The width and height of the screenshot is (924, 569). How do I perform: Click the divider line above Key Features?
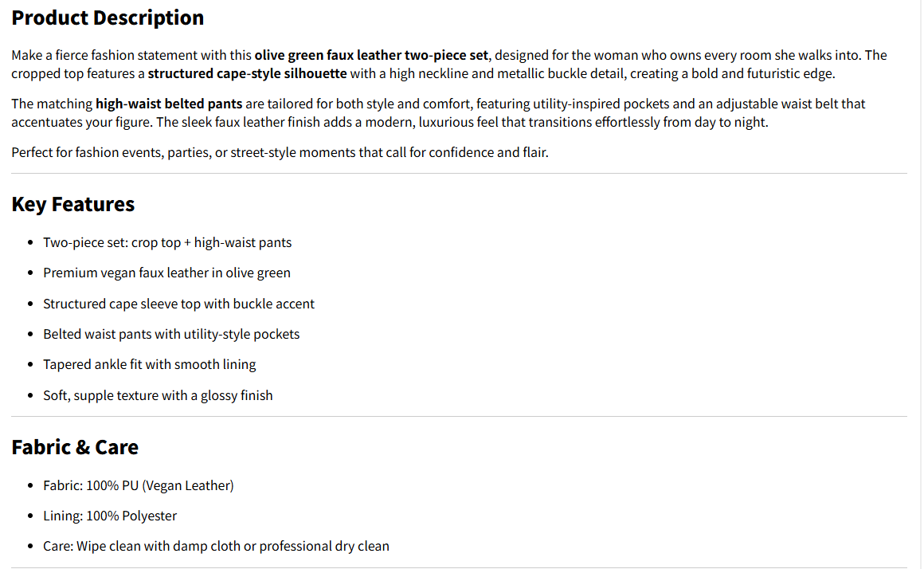coord(459,174)
